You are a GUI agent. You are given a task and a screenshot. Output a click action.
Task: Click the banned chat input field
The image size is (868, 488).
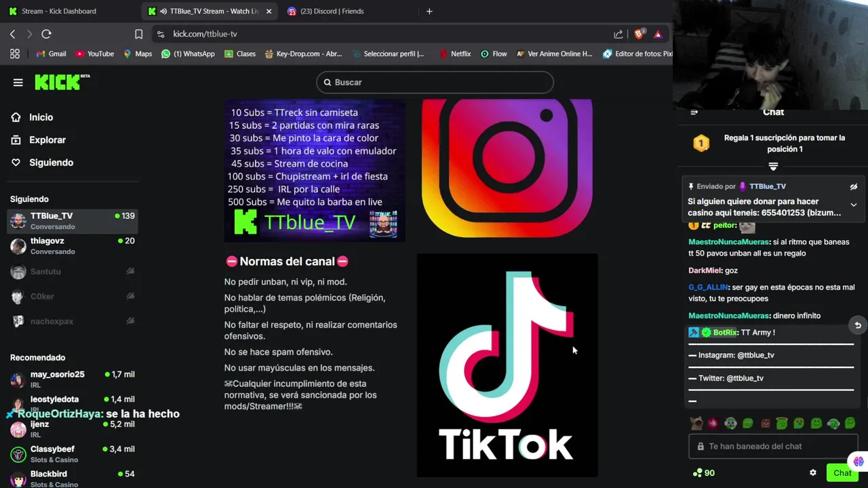click(x=772, y=446)
